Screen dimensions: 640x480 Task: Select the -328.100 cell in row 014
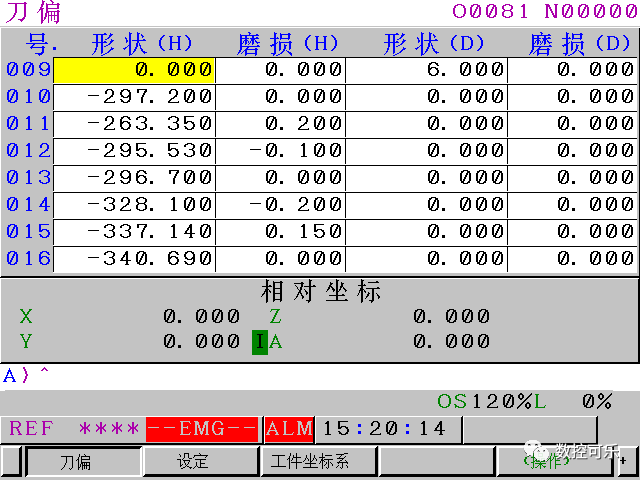[x=134, y=205]
